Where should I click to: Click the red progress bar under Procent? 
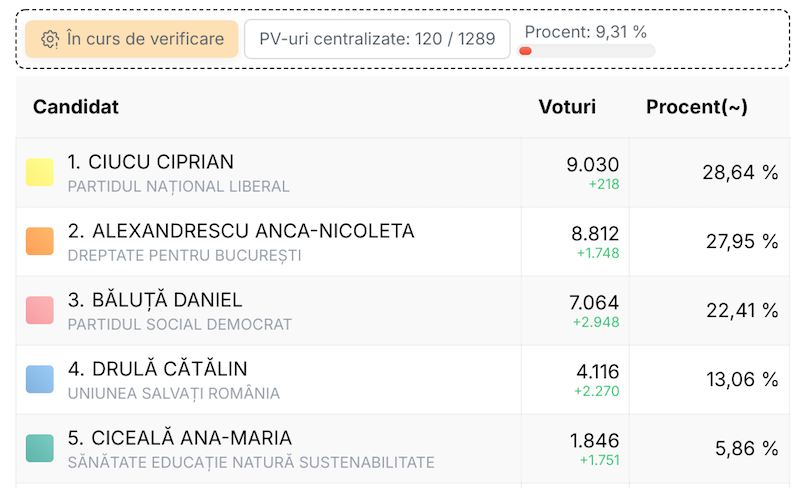pyautogui.click(x=526, y=51)
